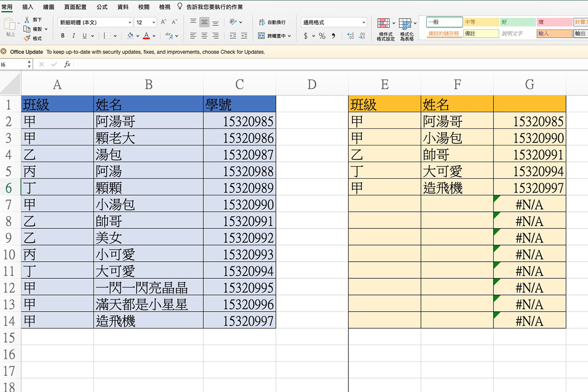Click the Copy (複製) icon
588x392 pixels.
[26, 28]
